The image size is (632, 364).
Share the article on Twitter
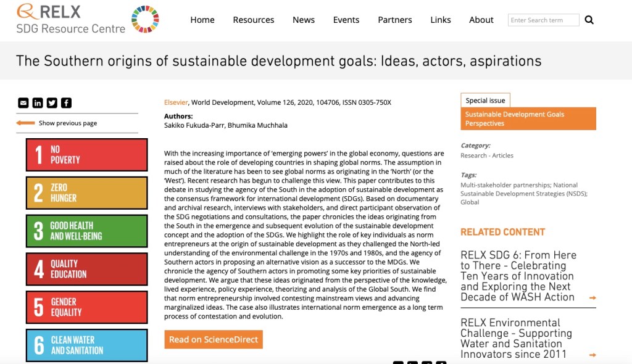(x=52, y=103)
